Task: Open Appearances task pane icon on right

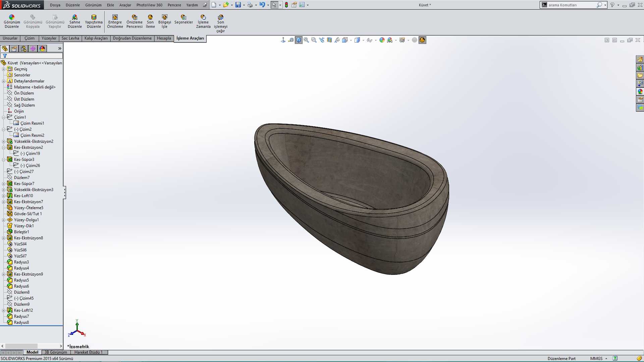Action: click(x=640, y=92)
